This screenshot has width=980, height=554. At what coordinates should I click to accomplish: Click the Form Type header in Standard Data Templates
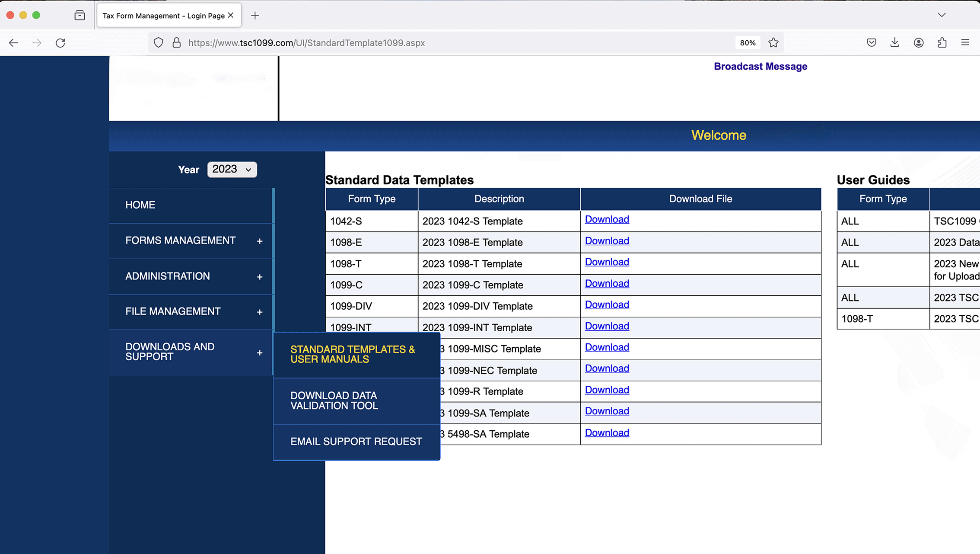pyautogui.click(x=372, y=199)
